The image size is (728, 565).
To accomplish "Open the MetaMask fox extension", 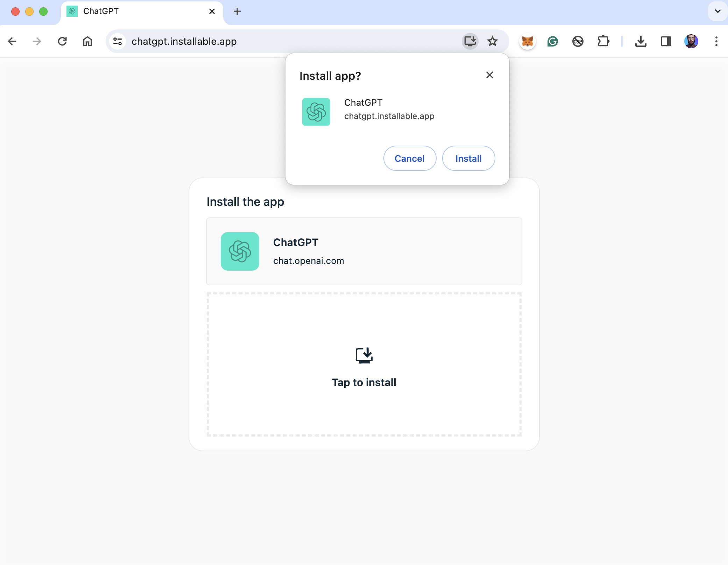I will [528, 41].
